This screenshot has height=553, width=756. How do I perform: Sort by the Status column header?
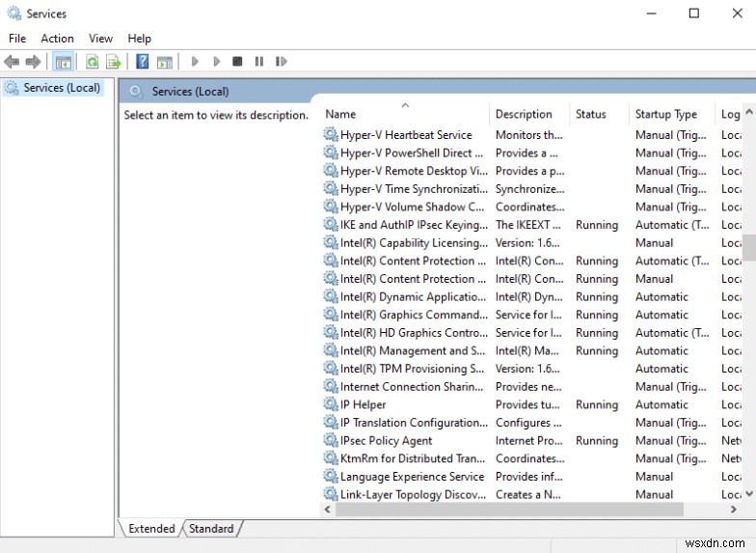(599, 114)
